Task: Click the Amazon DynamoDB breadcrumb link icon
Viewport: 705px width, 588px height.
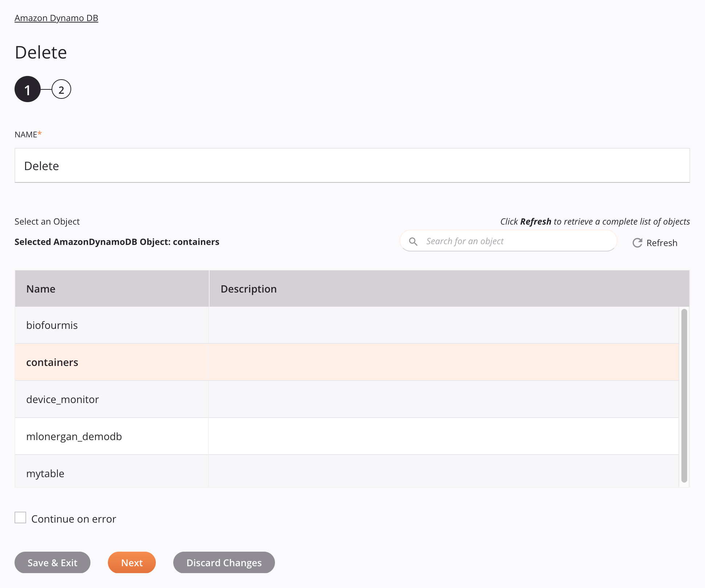Action: 56,17
